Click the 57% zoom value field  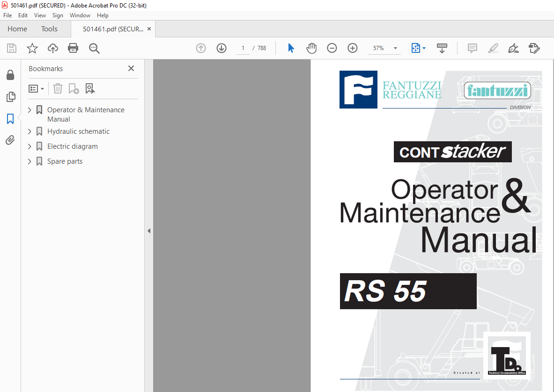click(378, 48)
